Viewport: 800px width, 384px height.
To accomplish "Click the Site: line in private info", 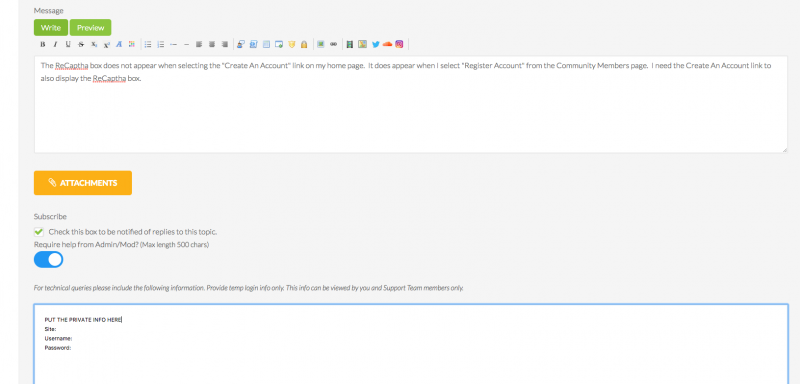I will coord(51,329).
